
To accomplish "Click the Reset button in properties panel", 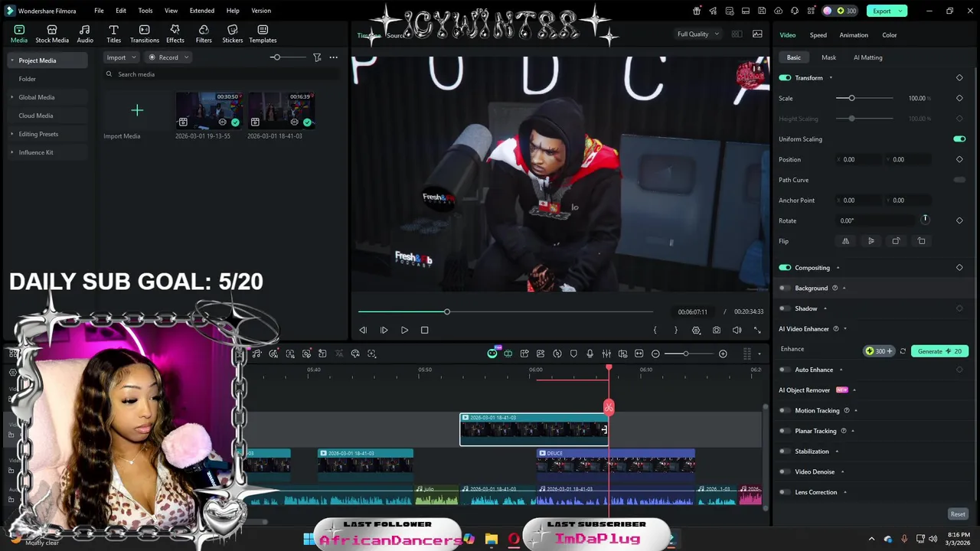I will (958, 514).
